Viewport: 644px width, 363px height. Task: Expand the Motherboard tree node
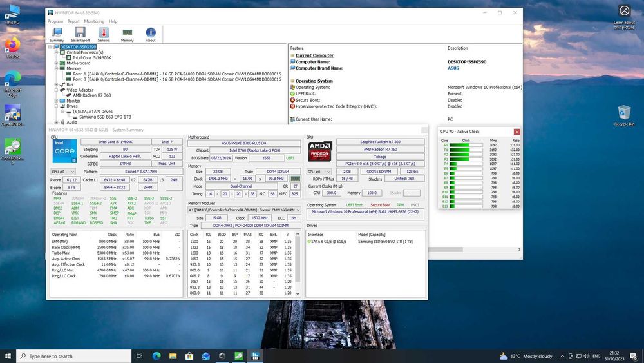pyautogui.click(x=56, y=63)
